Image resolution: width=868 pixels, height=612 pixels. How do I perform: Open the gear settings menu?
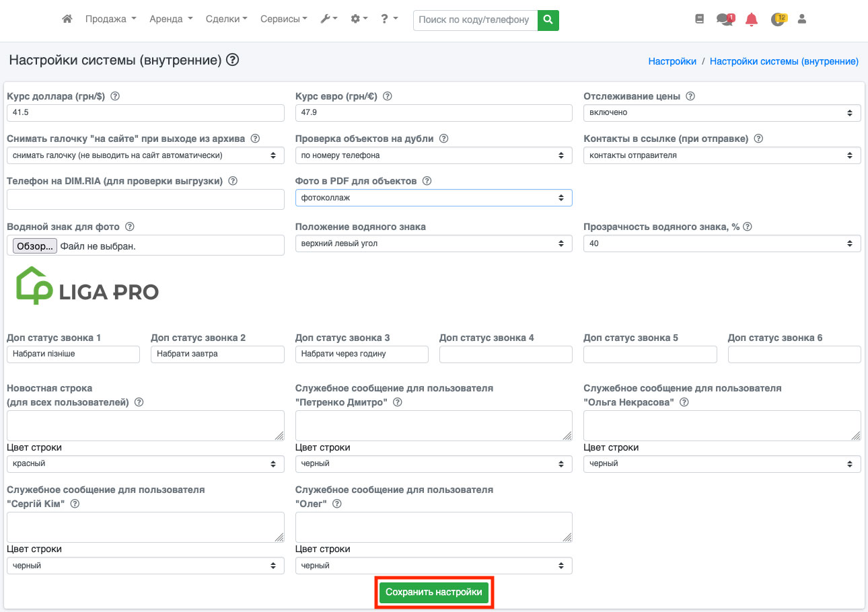point(359,20)
